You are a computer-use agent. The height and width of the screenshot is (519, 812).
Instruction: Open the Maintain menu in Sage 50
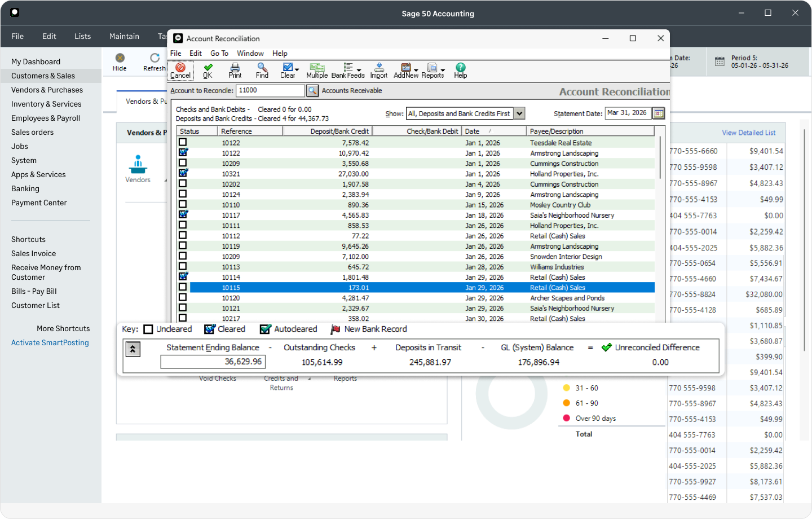point(124,36)
